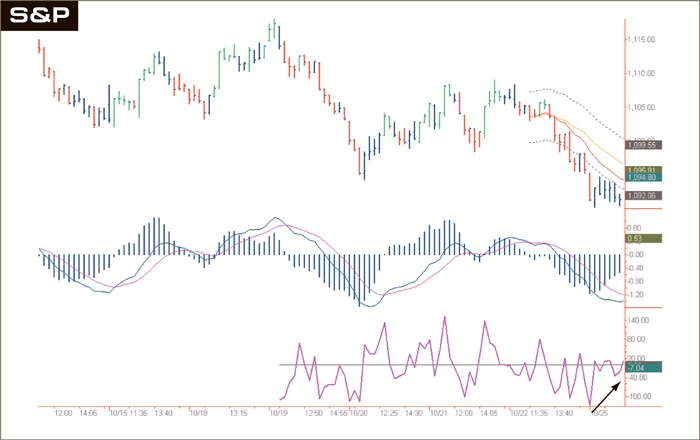
Task: Click the 10/25 date marker
Action: coord(599,412)
